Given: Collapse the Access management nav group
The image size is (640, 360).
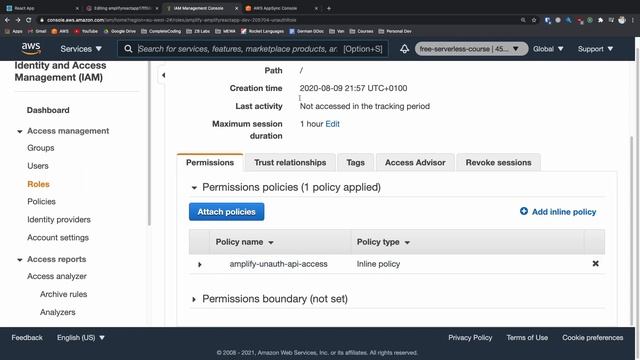Looking at the screenshot, I should point(20,131).
